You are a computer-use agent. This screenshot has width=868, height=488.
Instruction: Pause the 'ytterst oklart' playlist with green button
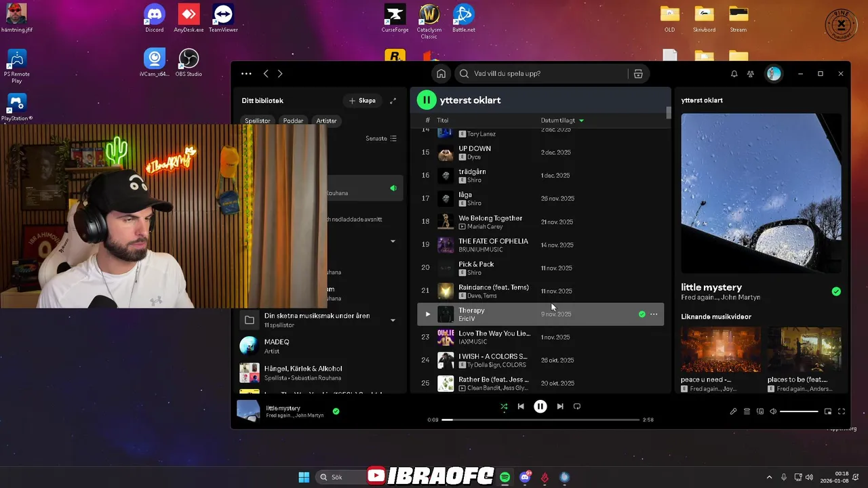pyautogui.click(x=427, y=100)
